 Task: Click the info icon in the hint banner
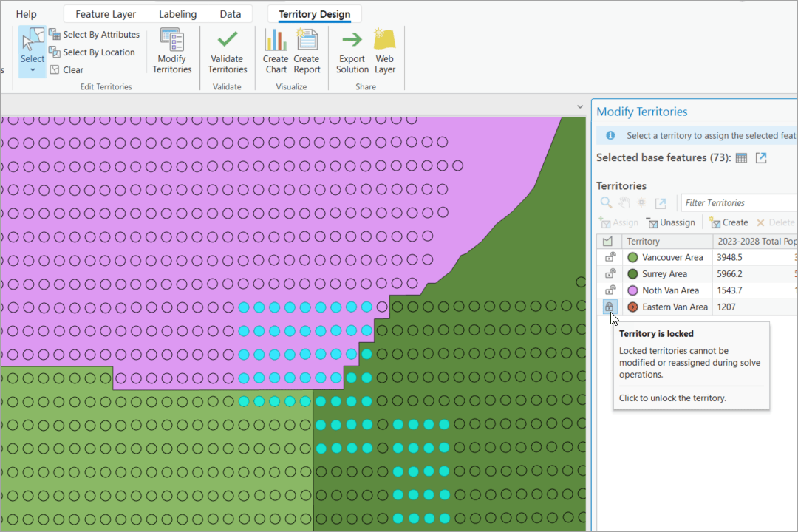[610, 135]
